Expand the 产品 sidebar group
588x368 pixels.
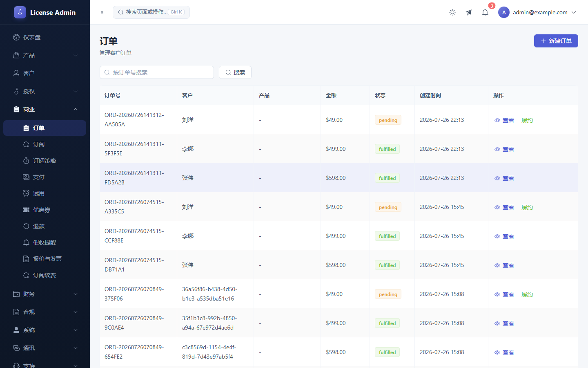[x=45, y=55]
